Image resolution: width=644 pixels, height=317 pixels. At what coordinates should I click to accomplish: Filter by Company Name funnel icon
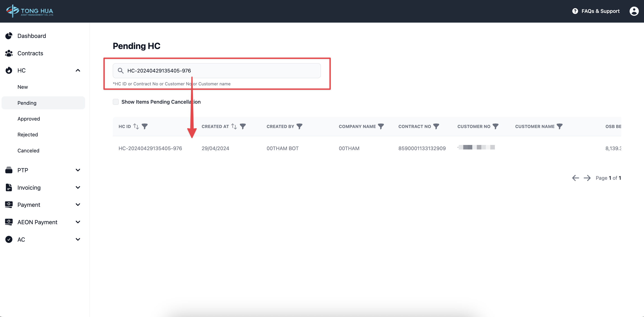[x=381, y=126]
